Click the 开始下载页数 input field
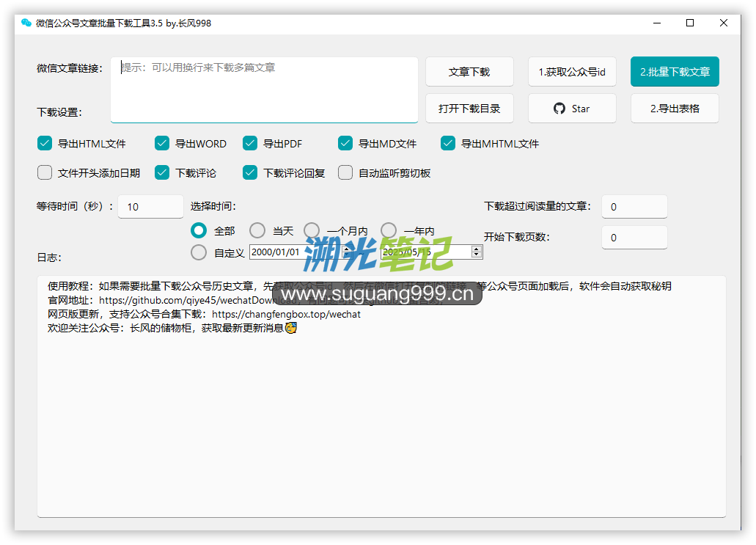Viewport: 756px width, 545px height. click(634, 238)
